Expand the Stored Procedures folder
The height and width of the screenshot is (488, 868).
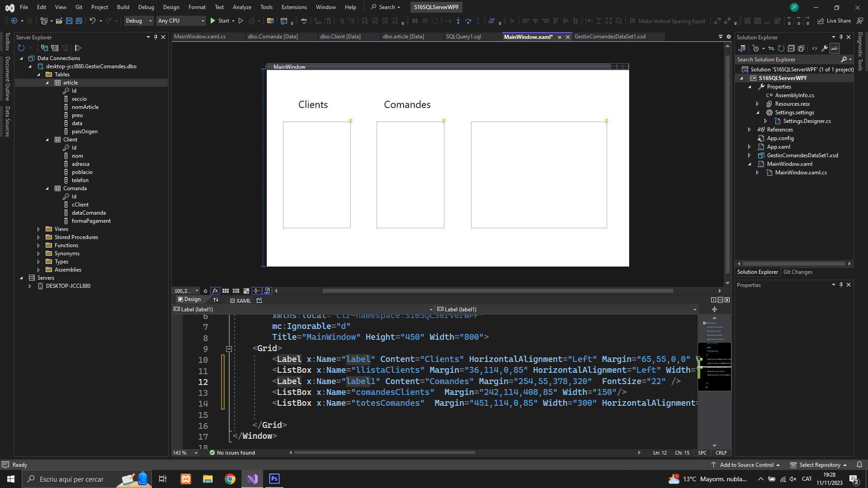[x=38, y=237]
